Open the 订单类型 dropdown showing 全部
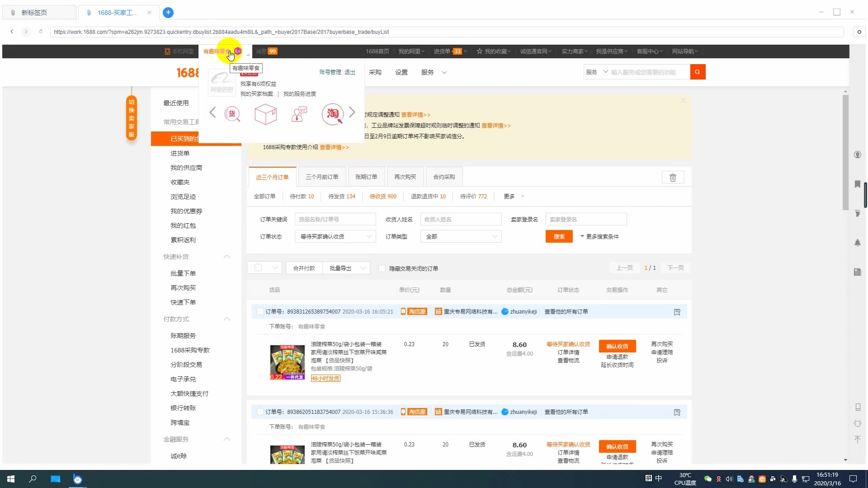The width and height of the screenshot is (868, 488). pyautogui.click(x=461, y=236)
